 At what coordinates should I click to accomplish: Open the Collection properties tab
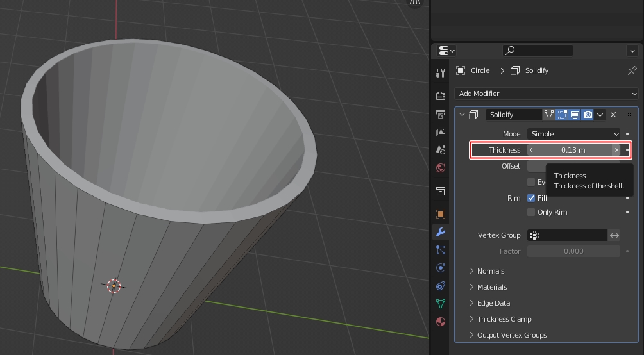[x=441, y=191]
